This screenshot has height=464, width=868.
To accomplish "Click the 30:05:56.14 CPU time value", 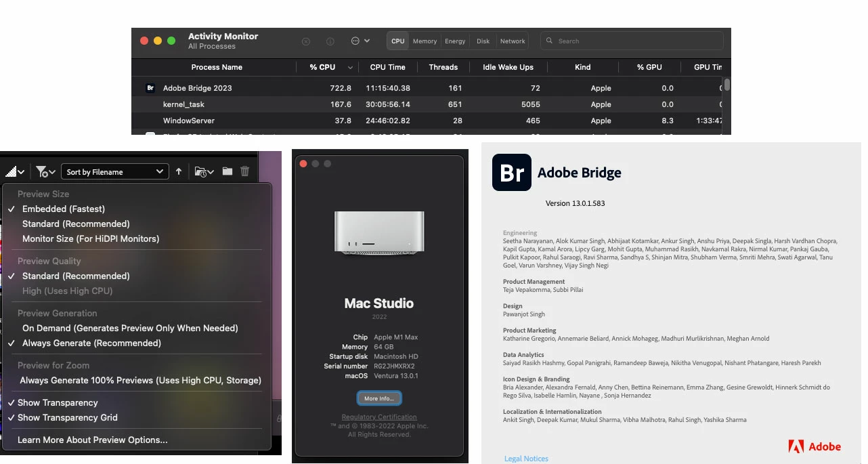I will [388, 105].
